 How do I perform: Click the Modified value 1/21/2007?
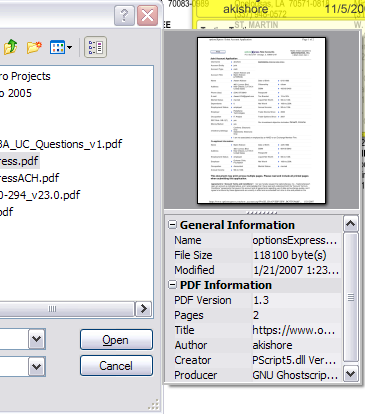[296, 270]
